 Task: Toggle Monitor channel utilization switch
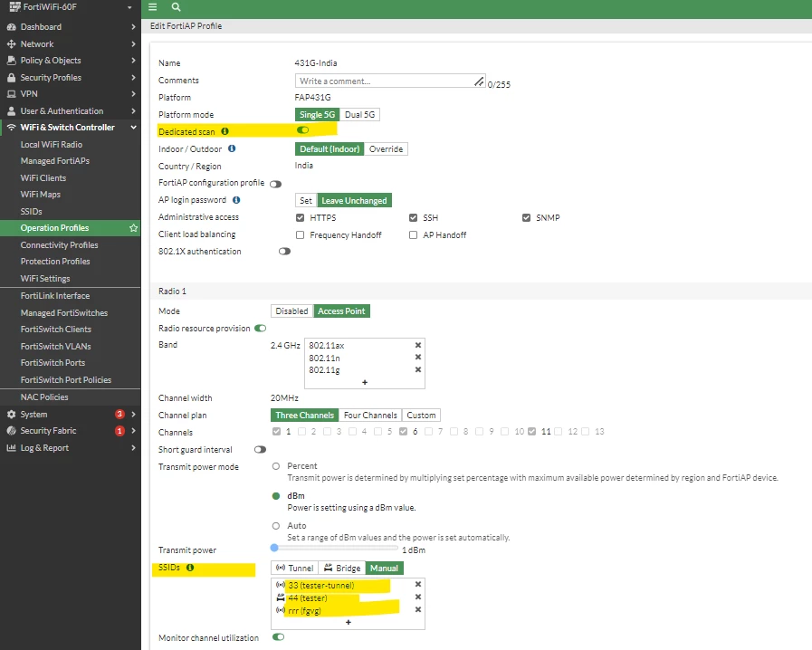pos(279,637)
